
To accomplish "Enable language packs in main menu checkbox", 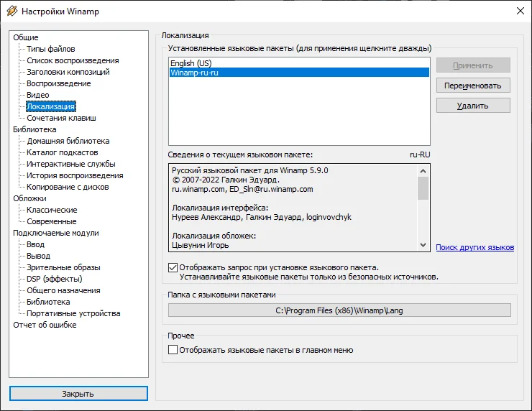I will coord(173,350).
